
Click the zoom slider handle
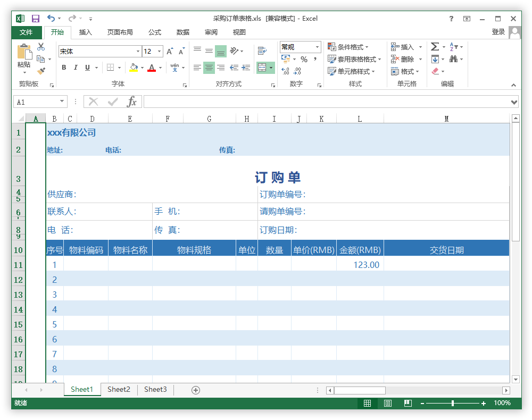[x=453, y=403]
